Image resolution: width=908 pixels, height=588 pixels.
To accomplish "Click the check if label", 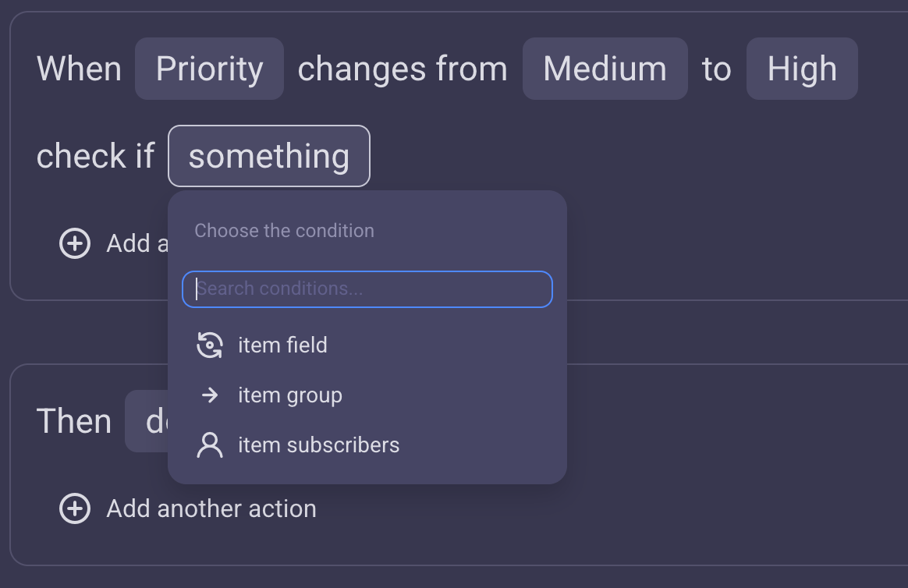I will [95, 156].
